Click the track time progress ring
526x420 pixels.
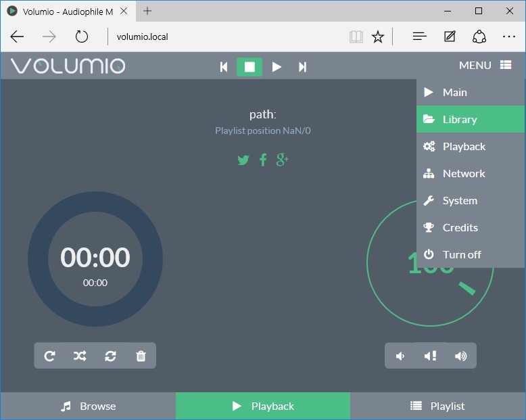(x=95, y=259)
